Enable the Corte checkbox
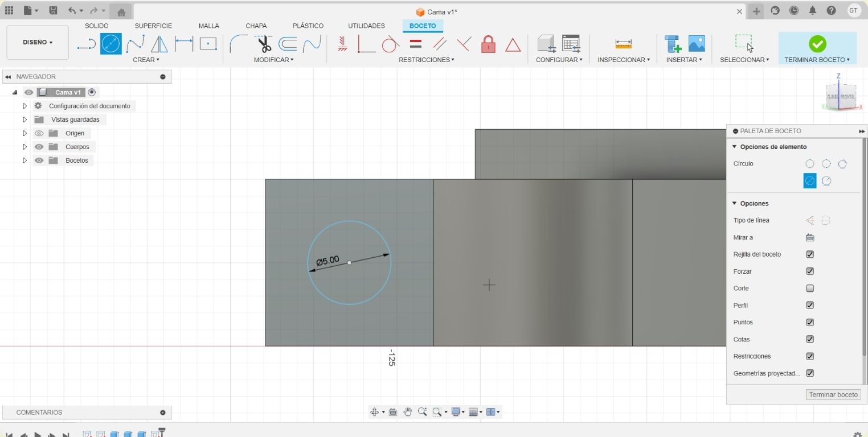The height and width of the screenshot is (437, 868). tap(810, 288)
